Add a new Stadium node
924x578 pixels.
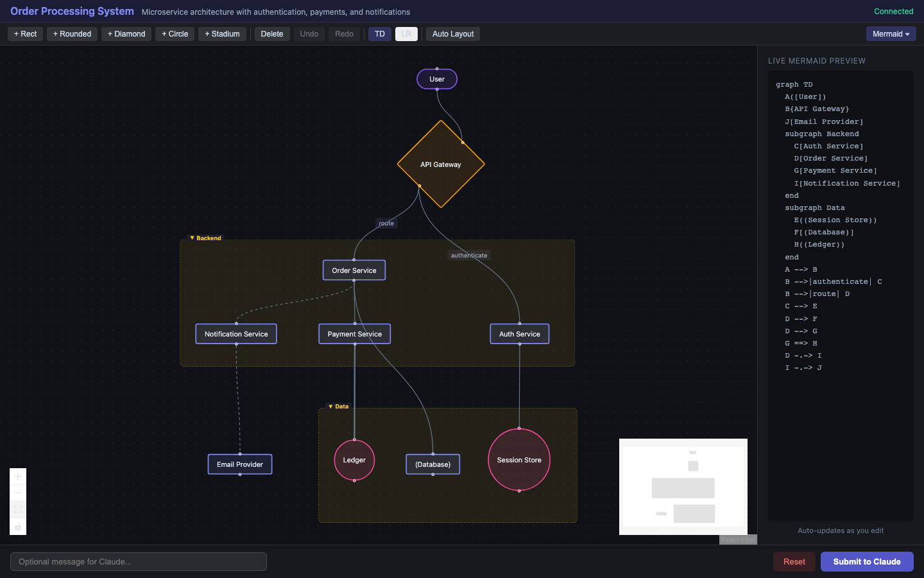point(222,34)
